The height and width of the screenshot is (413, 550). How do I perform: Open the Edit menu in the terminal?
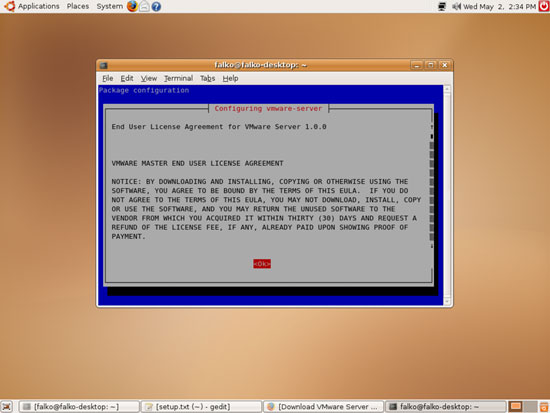pos(127,78)
